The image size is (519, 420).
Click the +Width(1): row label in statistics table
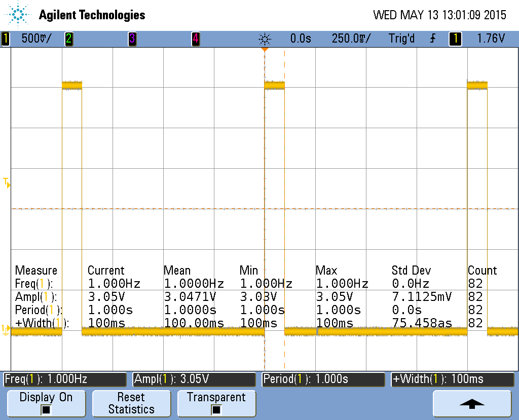pos(42,323)
